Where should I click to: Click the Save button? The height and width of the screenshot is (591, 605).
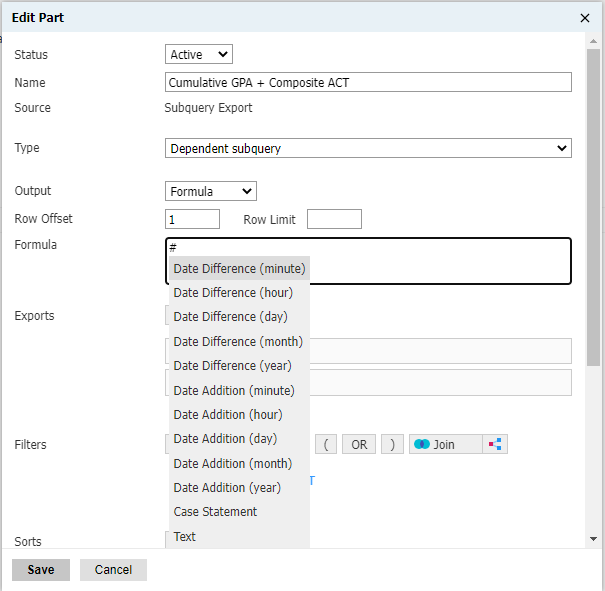point(41,570)
